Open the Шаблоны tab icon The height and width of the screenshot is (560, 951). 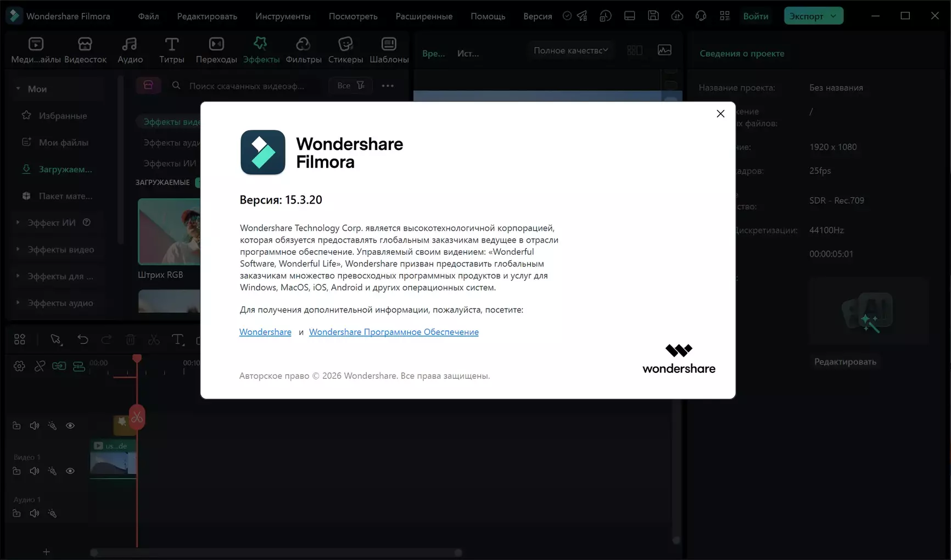click(389, 44)
